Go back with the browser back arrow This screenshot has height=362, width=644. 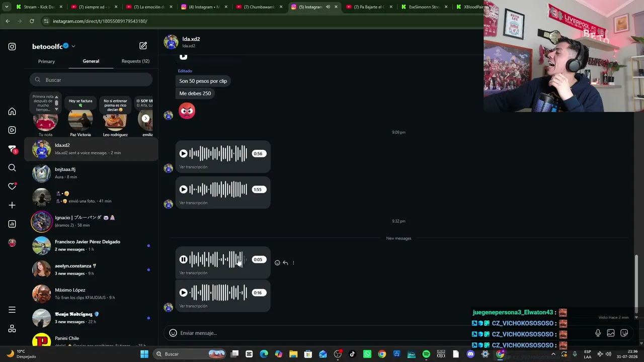[8, 21]
